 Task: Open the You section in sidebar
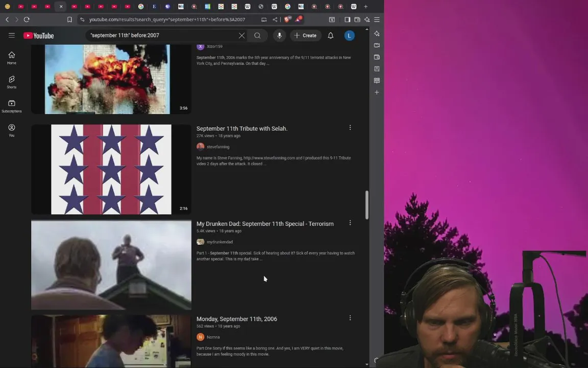(12, 130)
